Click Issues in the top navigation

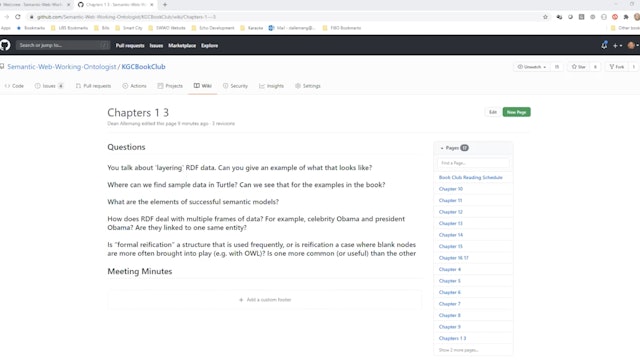(x=156, y=45)
